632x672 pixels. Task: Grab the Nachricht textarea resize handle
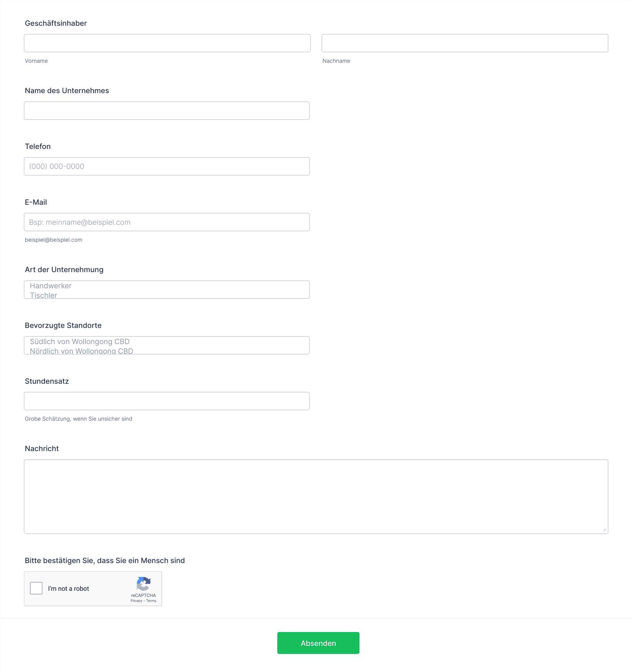tap(604, 530)
